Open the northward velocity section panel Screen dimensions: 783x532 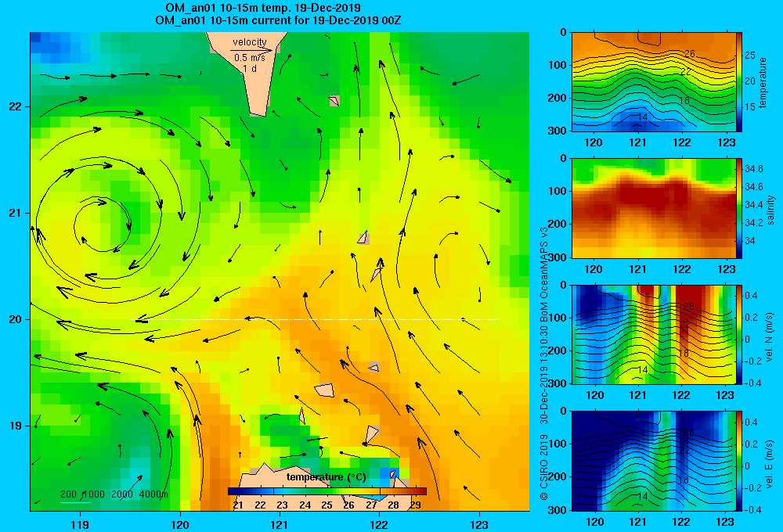pyautogui.click(x=653, y=334)
